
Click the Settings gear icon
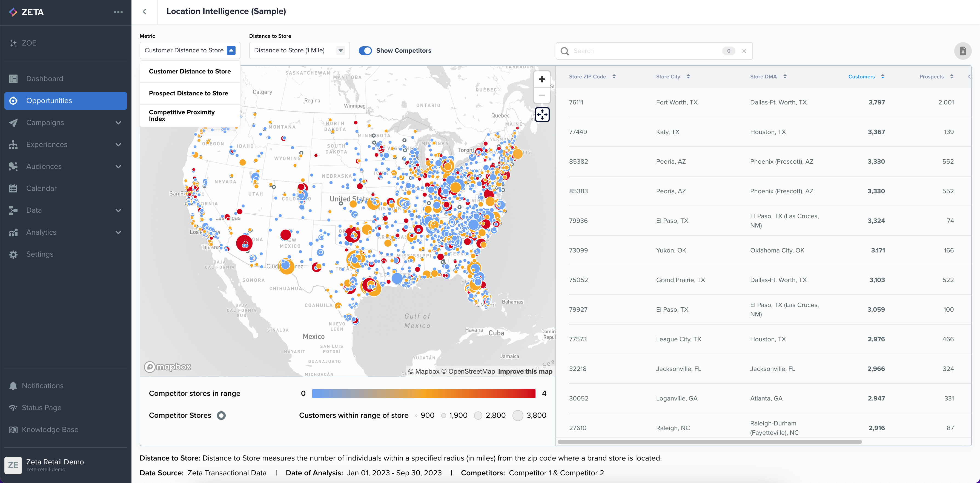tap(13, 254)
